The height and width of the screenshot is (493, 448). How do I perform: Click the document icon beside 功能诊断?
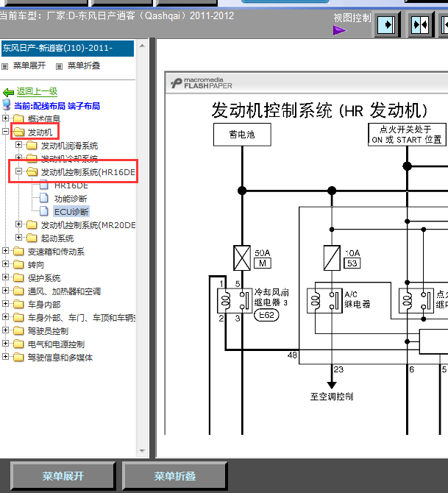[44, 198]
